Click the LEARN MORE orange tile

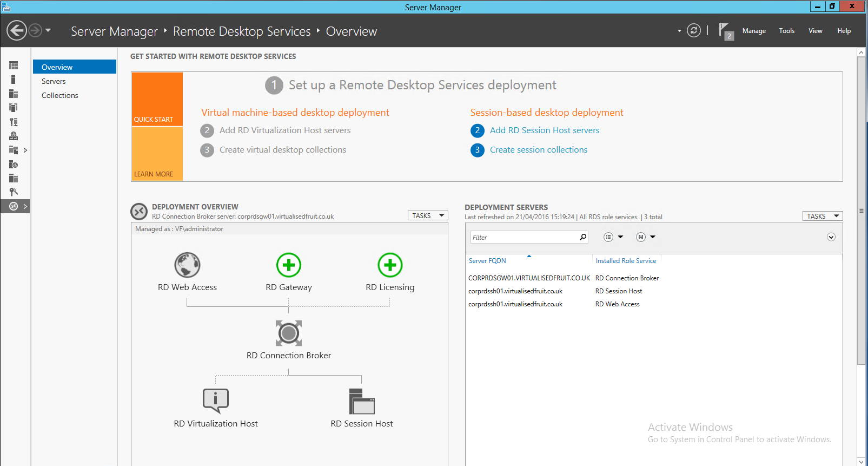click(x=157, y=154)
